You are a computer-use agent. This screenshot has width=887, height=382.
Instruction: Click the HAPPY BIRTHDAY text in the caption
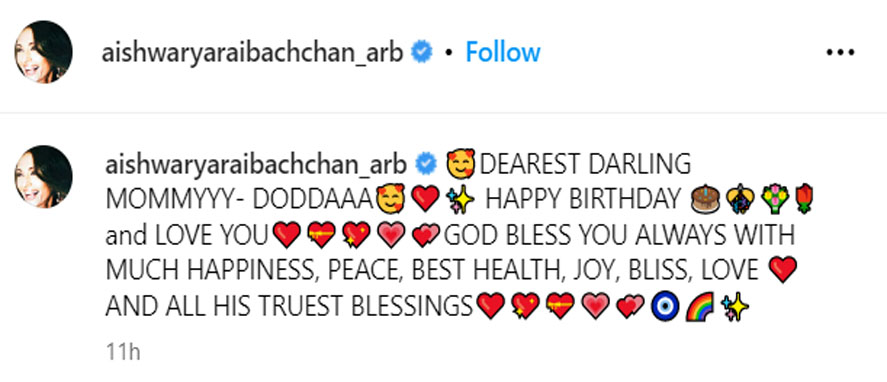click(x=583, y=200)
